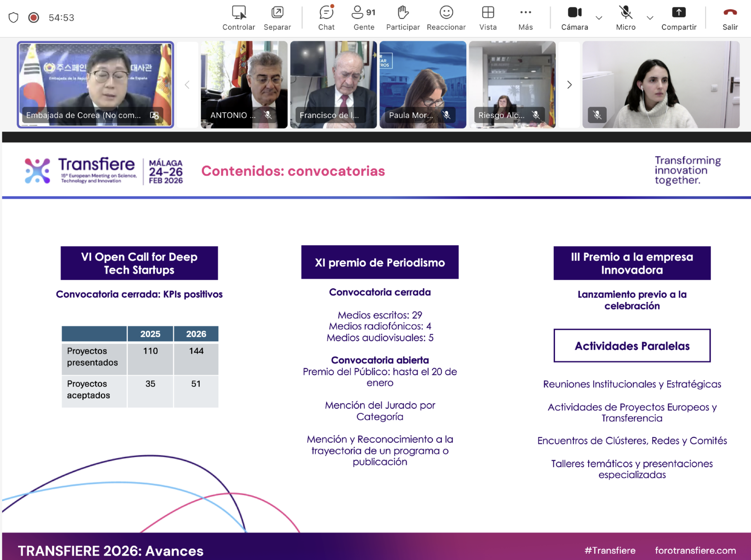Open the Chat panel
The width and height of the screenshot is (751, 560).
[x=326, y=18]
